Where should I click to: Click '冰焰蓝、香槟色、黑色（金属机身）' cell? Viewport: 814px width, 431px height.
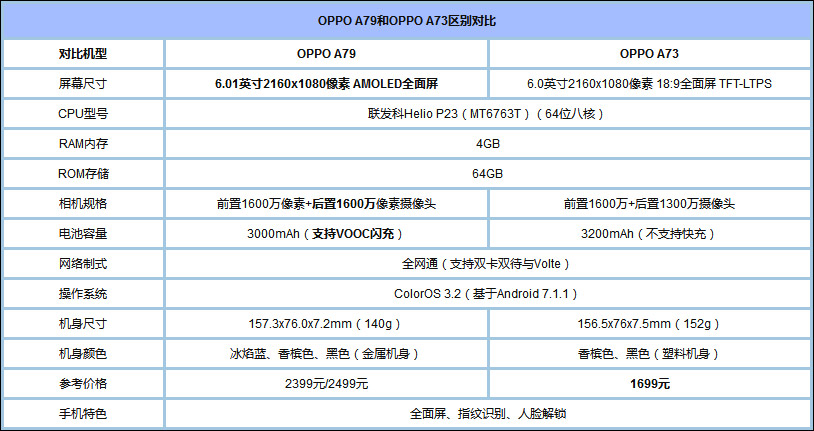pos(327,355)
